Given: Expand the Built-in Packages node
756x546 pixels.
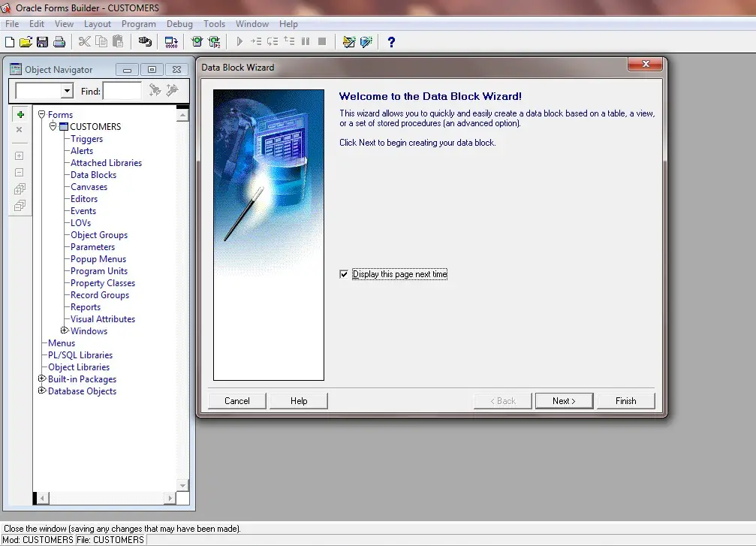Looking at the screenshot, I should point(42,379).
